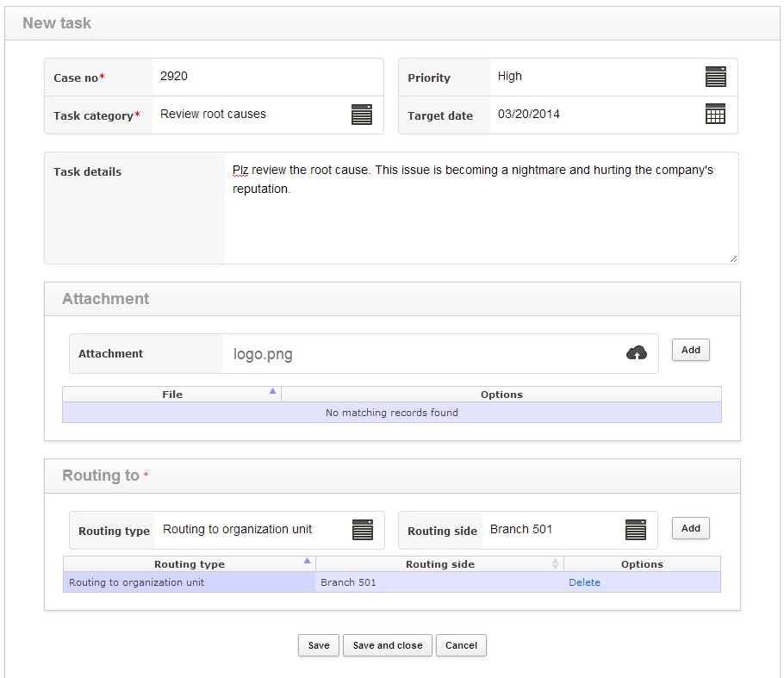The height and width of the screenshot is (678, 784).
Task: Open the Task category lookup icon
Action: (361, 115)
